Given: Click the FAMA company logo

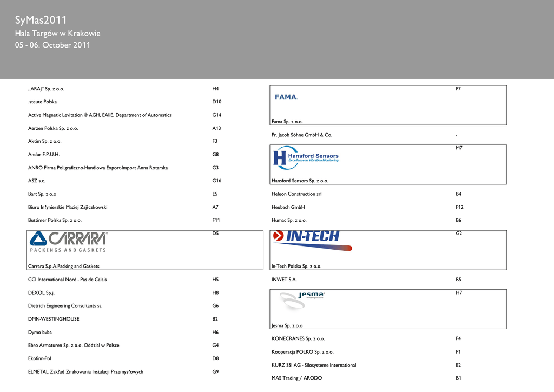Looking at the screenshot, I should pos(286,97).
